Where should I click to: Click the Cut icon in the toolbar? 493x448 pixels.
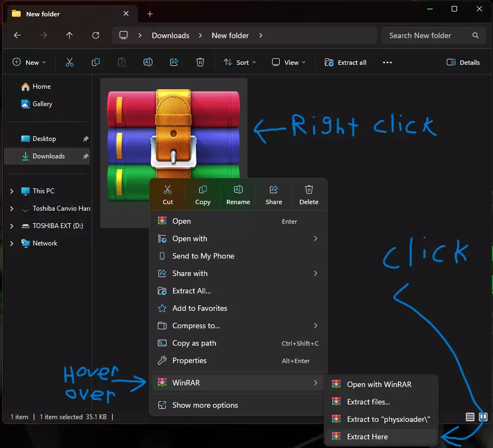tap(70, 62)
